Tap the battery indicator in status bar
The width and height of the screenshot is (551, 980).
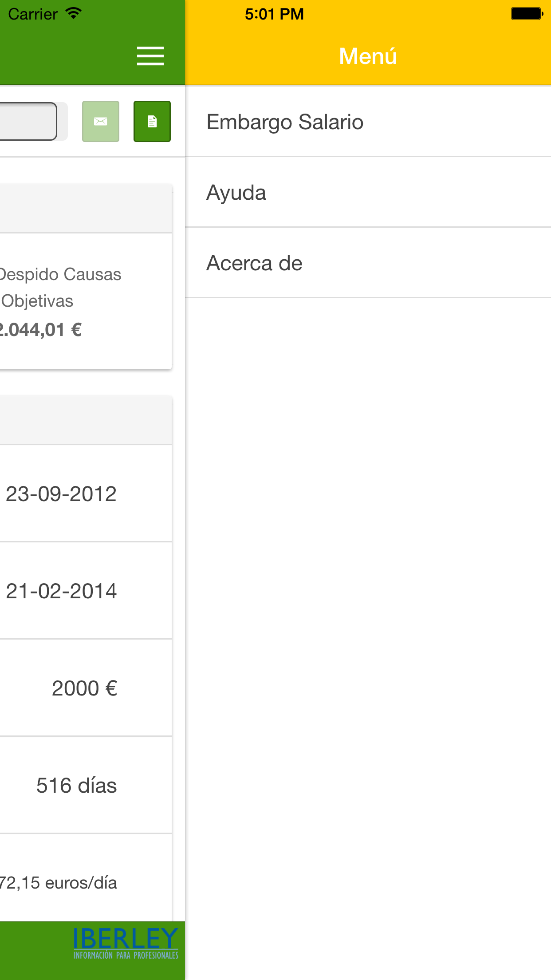527,14
